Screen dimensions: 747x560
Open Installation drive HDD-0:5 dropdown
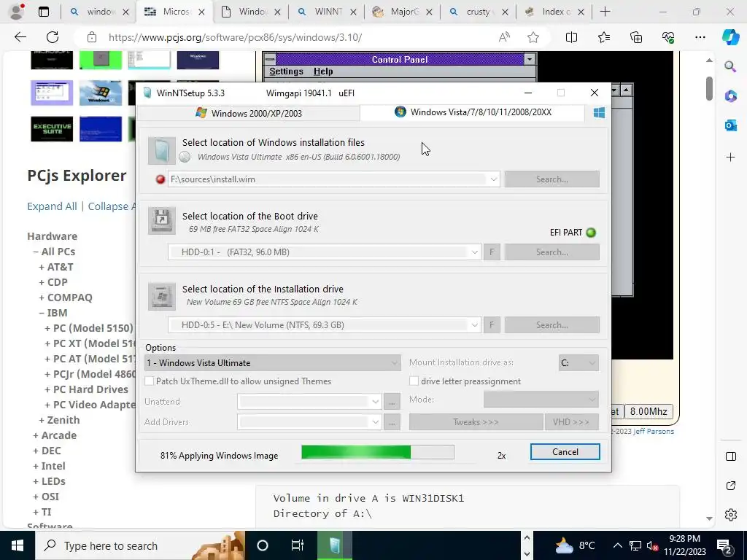coord(474,324)
